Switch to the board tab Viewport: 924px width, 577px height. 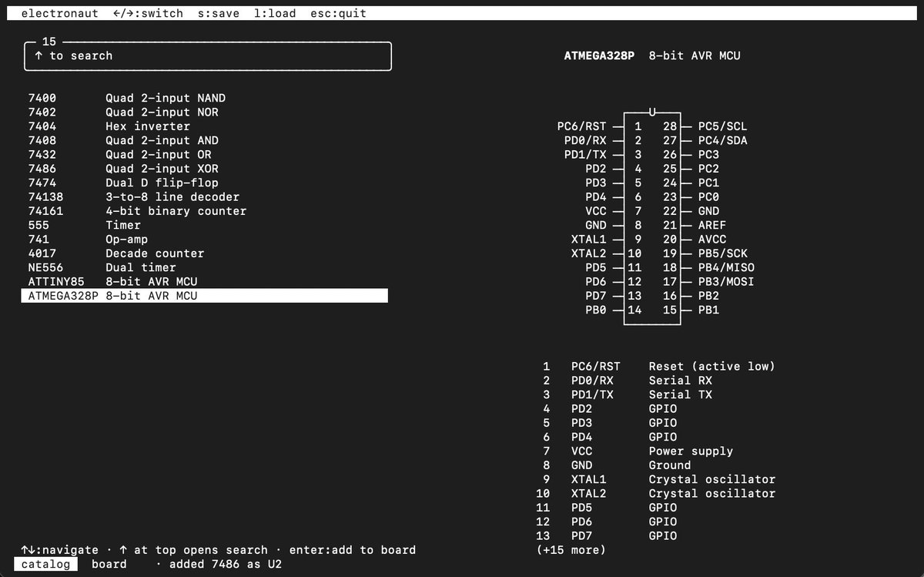coord(109,564)
